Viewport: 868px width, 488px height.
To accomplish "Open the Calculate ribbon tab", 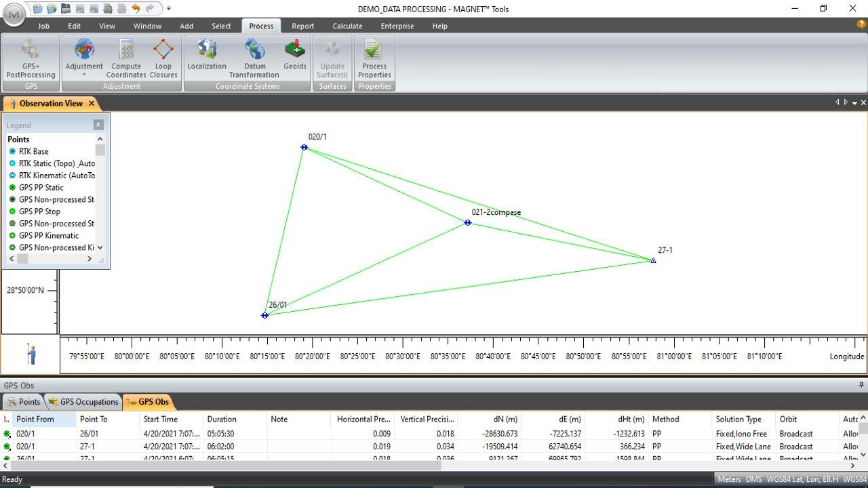I will (347, 26).
